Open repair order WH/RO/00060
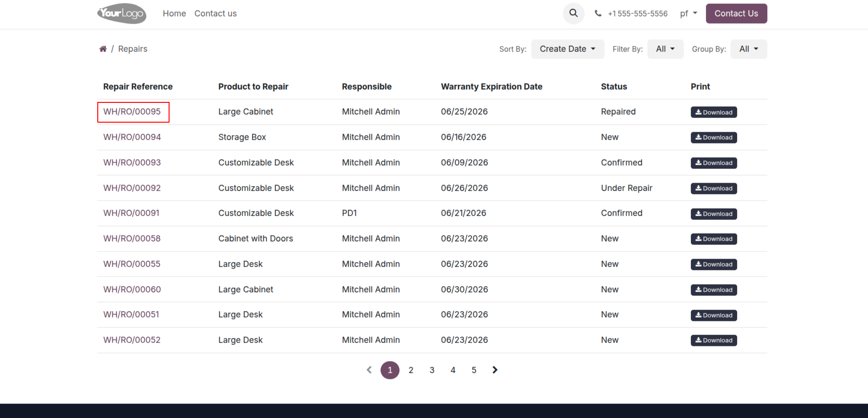This screenshot has height=418, width=868. click(x=132, y=290)
